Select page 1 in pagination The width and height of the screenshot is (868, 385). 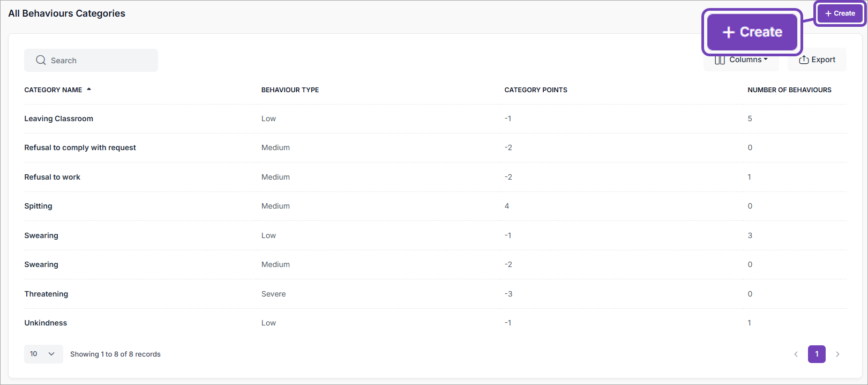(x=817, y=354)
